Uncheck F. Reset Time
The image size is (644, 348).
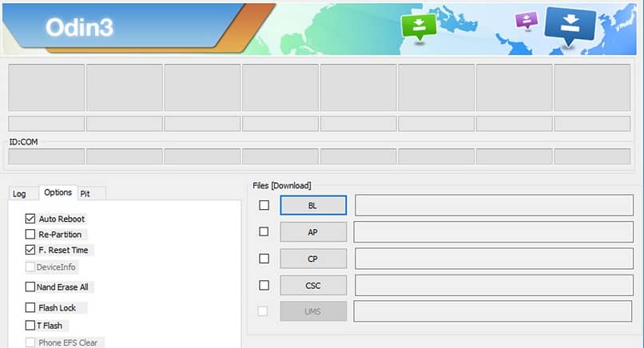pos(30,250)
